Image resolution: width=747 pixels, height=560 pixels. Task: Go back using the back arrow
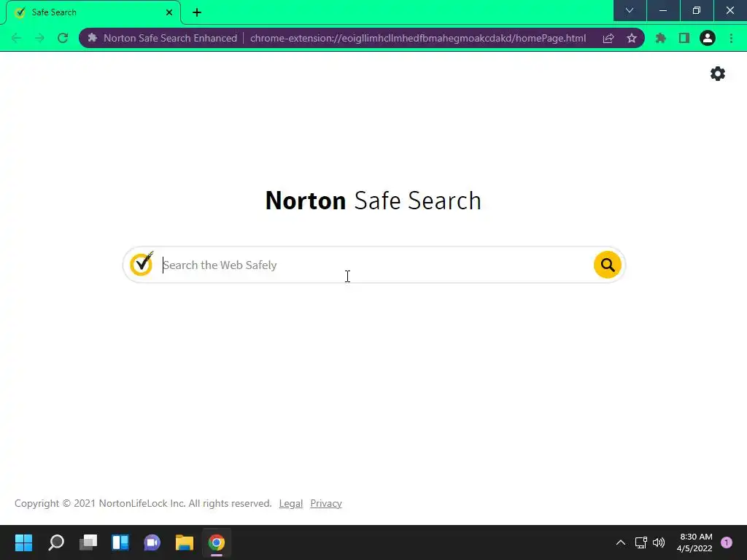point(16,38)
